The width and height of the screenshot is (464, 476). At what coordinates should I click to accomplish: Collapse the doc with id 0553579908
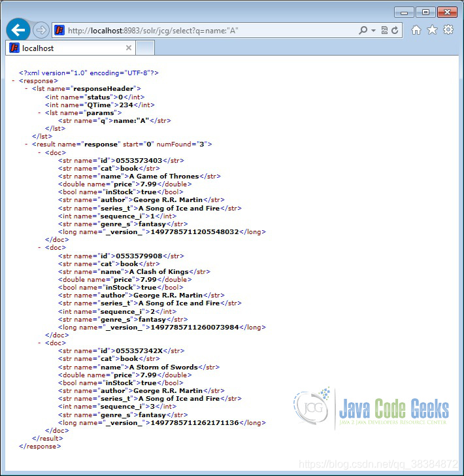[x=39, y=248]
